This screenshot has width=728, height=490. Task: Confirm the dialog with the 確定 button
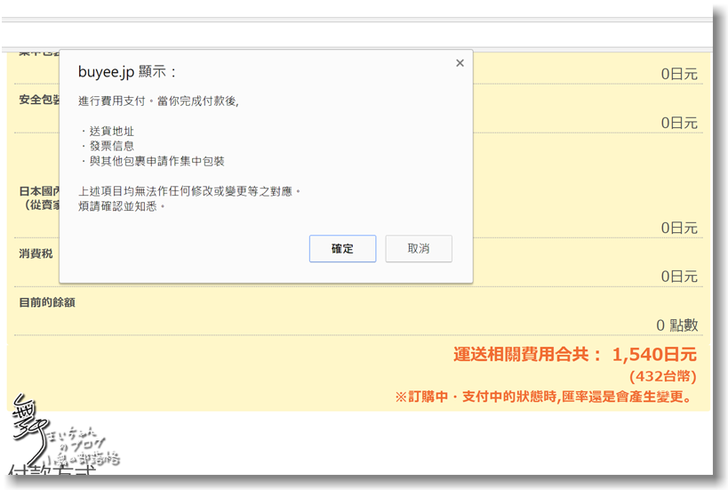[343, 248]
